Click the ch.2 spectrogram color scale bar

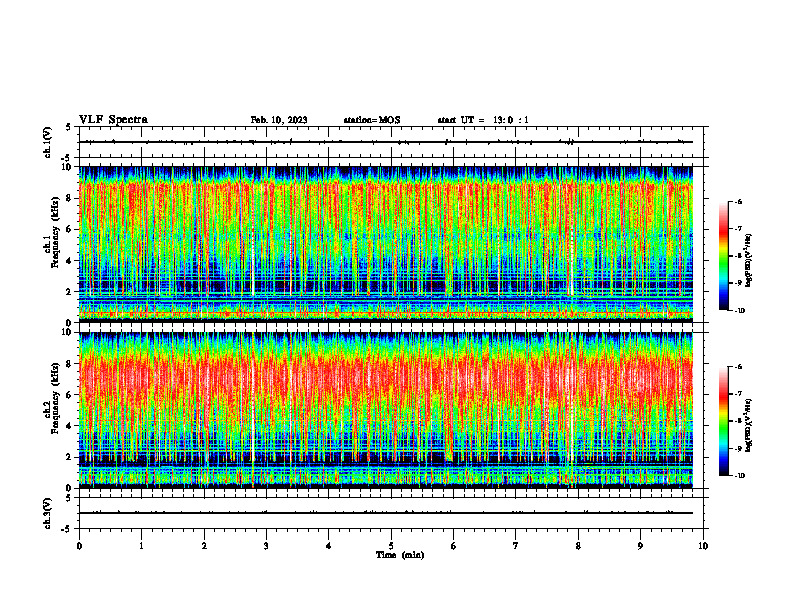point(723,421)
